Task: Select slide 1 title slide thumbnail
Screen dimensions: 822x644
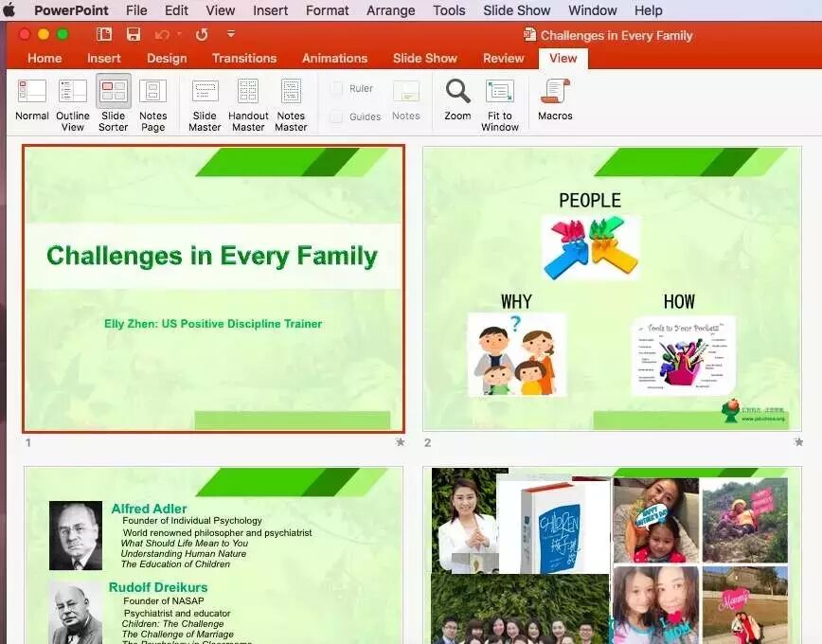Action: pyautogui.click(x=213, y=289)
